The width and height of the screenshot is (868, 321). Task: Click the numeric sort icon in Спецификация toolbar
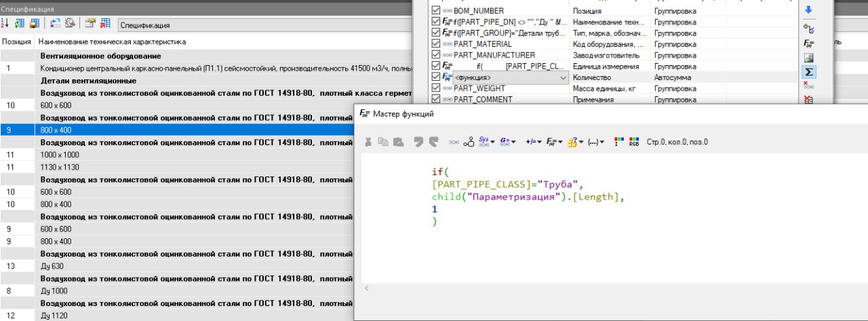click(x=5, y=24)
